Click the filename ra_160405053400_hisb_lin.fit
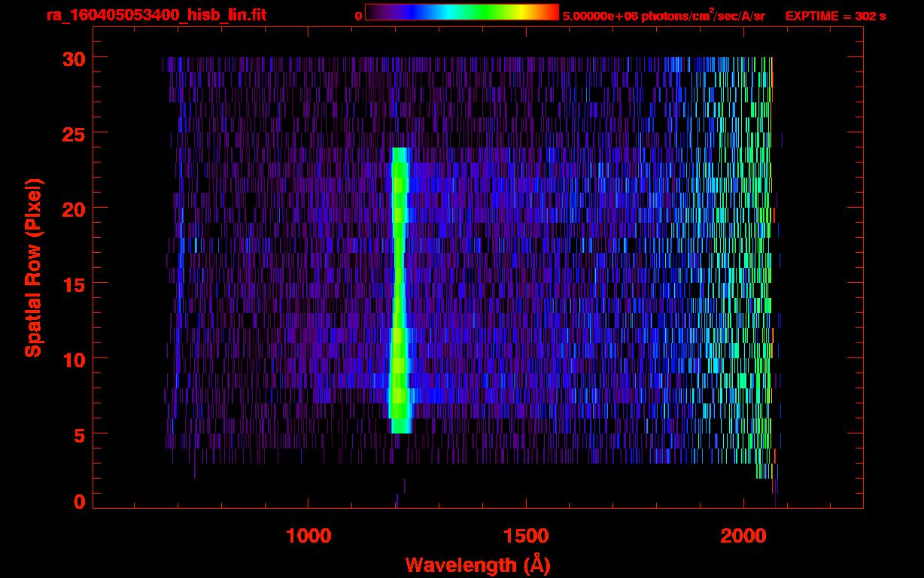The image size is (924, 578). tap(156, 15)
